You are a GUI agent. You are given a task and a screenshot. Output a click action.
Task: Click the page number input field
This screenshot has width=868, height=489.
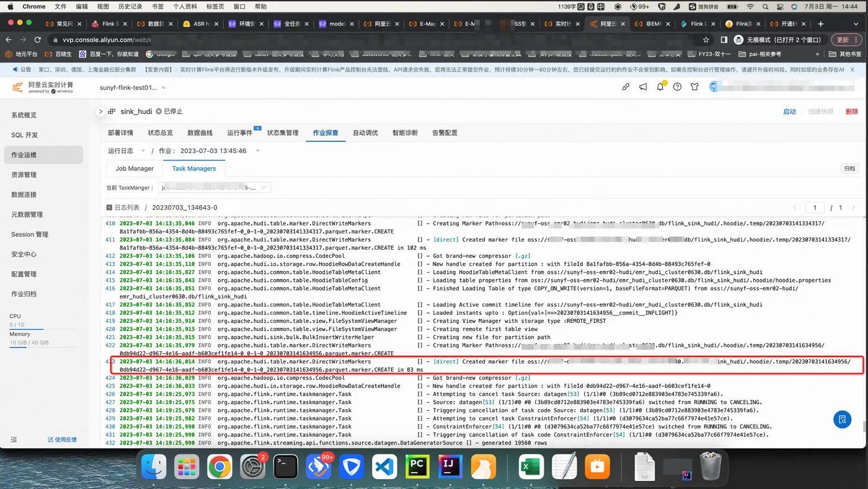click(x=815, y=208)
